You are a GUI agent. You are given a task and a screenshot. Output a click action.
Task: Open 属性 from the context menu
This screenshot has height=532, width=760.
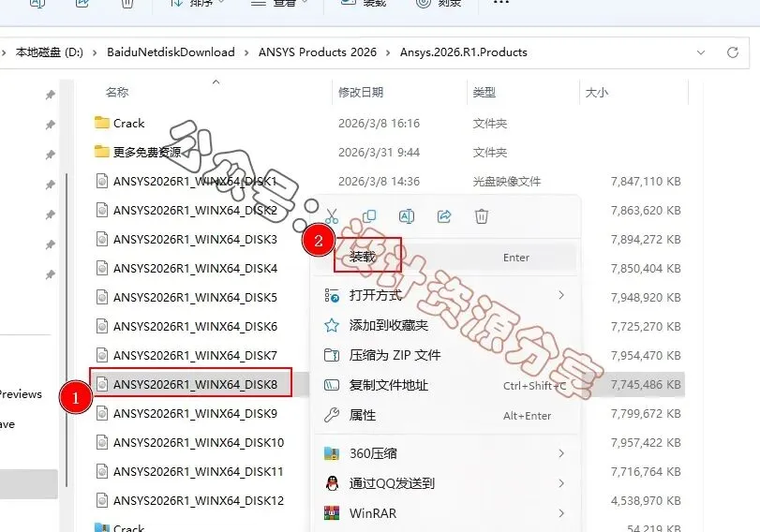(x=445, y=415)
